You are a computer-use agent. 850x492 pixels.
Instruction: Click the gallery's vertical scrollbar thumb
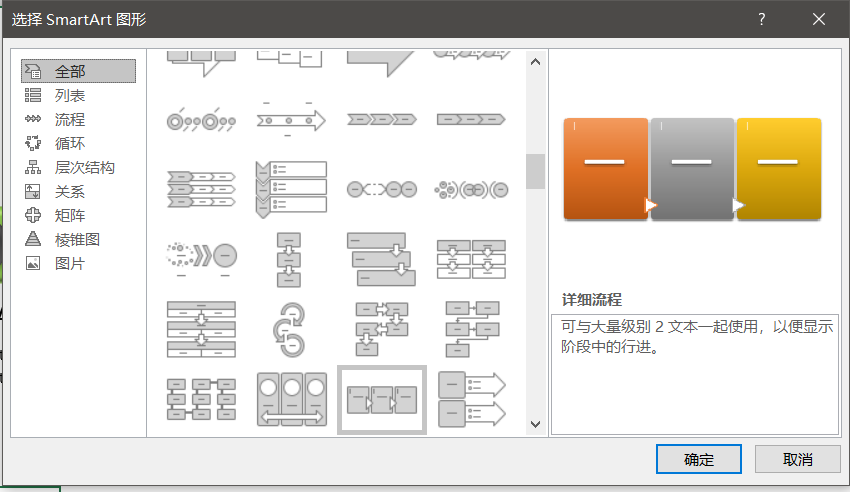coord(535,171)
